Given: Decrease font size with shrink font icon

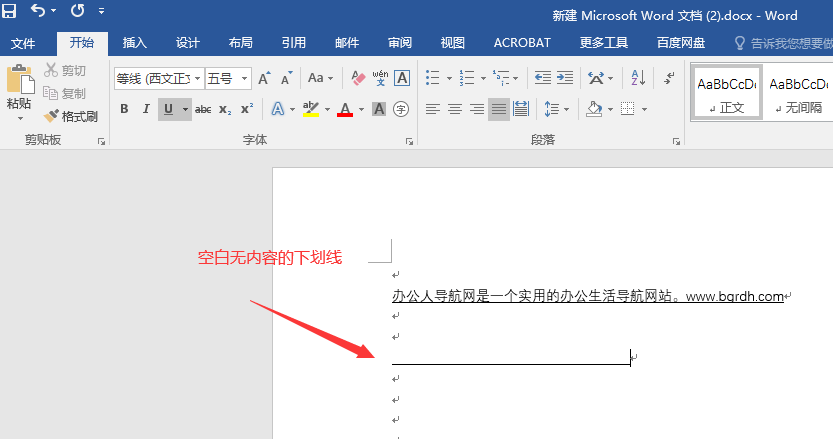Looking at the screenshot, I should click(x=287, y=79).
